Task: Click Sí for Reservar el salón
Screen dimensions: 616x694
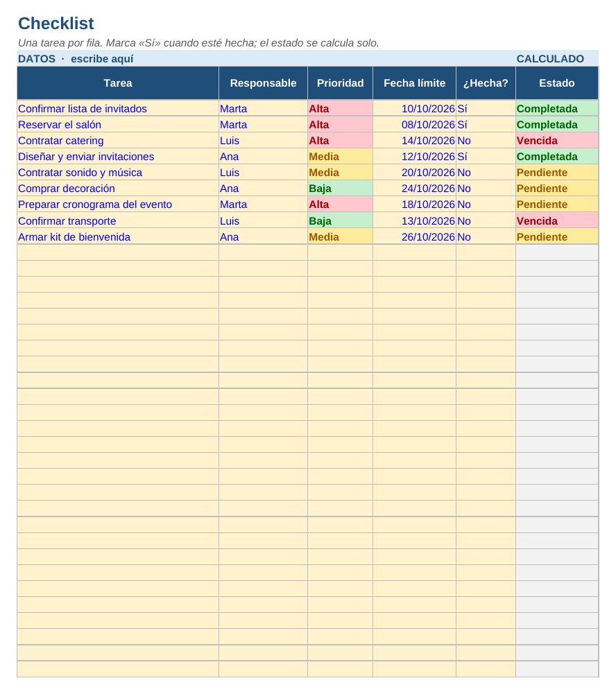Action: 486,124
